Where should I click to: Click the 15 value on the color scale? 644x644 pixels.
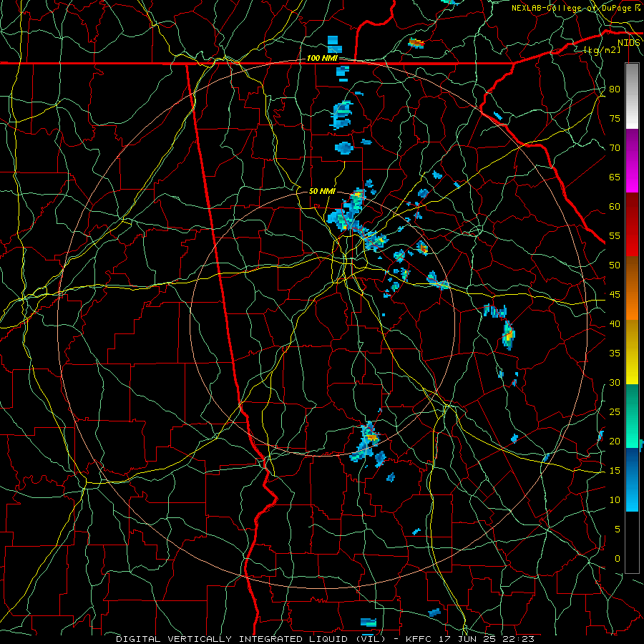coord(615,471)
